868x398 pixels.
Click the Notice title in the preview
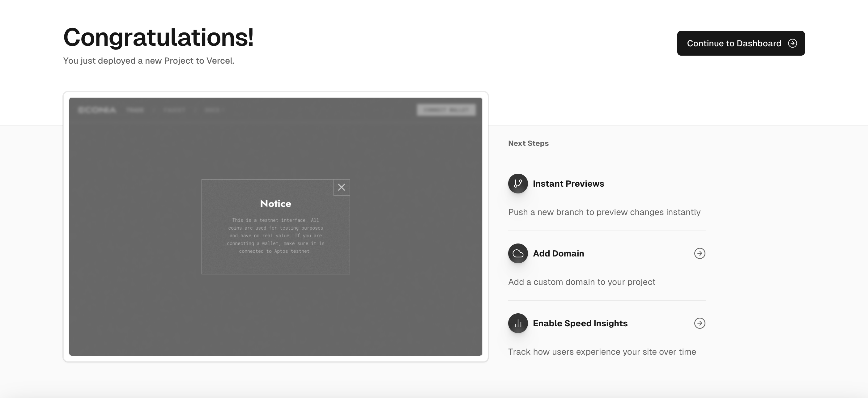tap(276, 203)
